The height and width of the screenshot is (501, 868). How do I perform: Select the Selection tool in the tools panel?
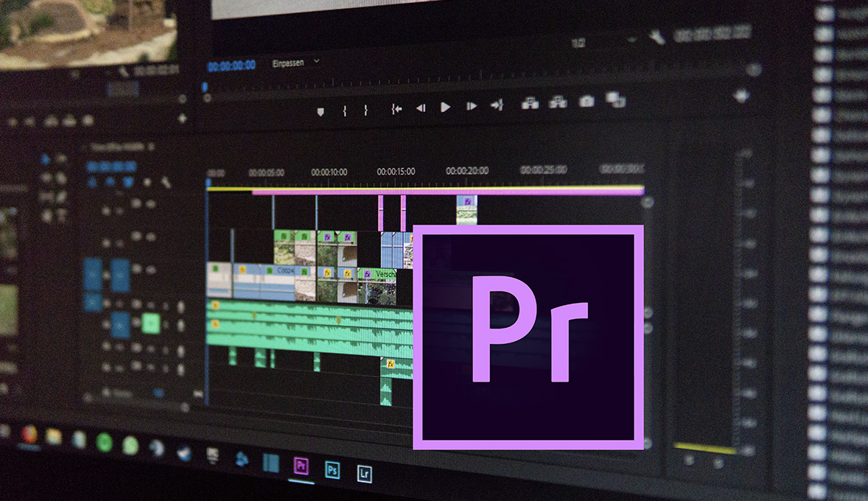[45, 159]
